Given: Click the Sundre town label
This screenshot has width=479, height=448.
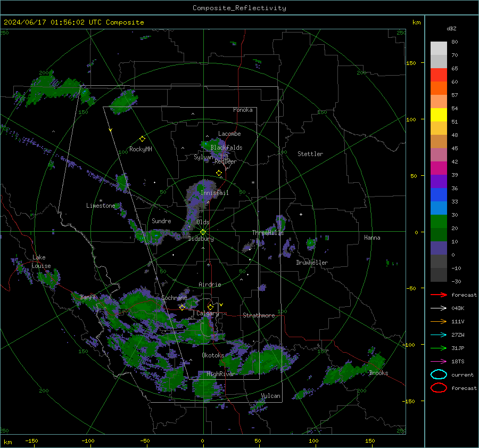Looking at the screenshot, I should (161, 221).
